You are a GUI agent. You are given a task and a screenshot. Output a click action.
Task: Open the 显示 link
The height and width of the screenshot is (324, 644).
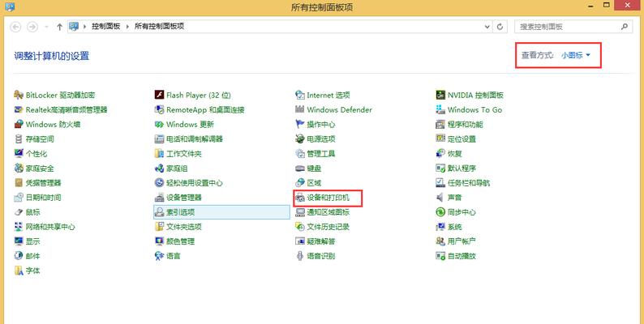tap(33, 241)
